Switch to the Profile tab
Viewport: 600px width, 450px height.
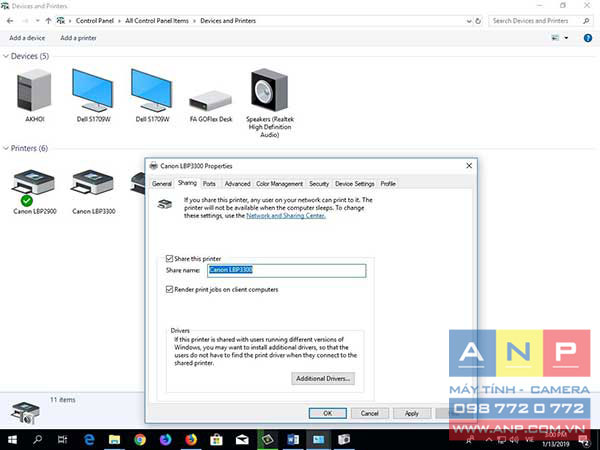(388, 184)
